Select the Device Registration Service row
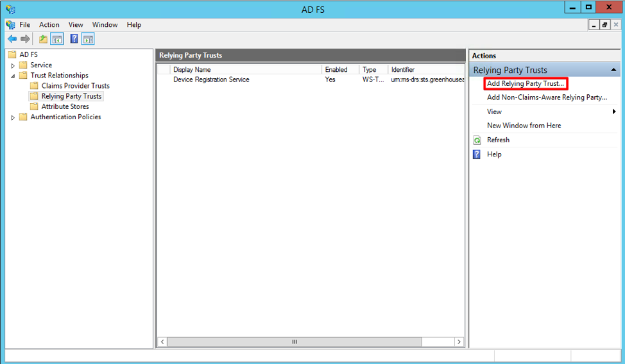This screenshot has width=625, height=364. 211,79
